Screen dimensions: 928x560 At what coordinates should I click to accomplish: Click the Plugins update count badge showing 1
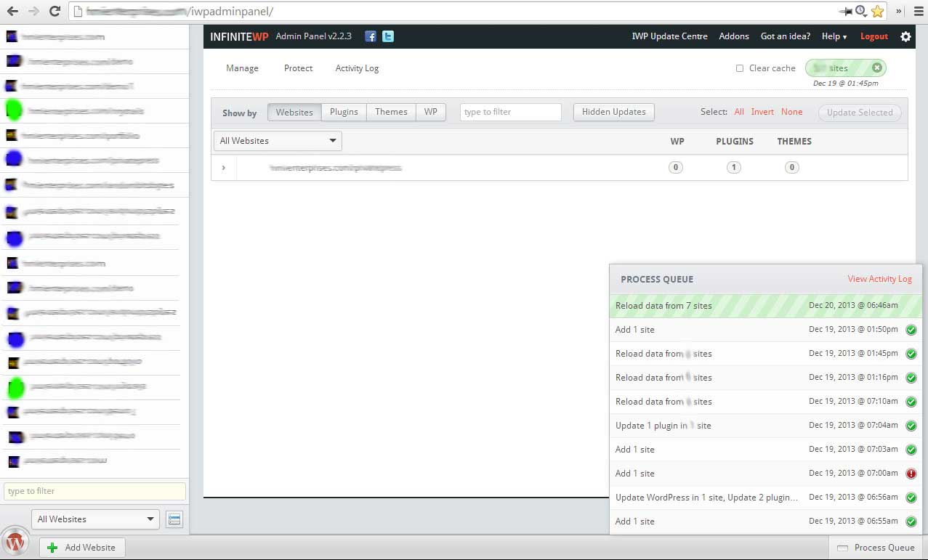[x=734, y=168]
